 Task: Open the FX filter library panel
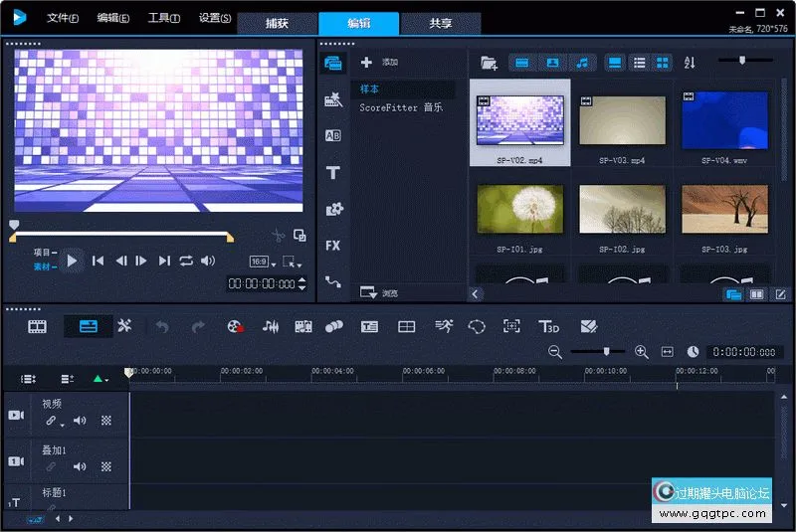click(333, 245)
